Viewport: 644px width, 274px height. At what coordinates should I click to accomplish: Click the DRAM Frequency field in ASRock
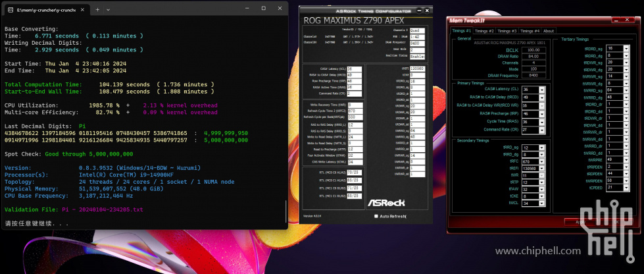point(417,43)
